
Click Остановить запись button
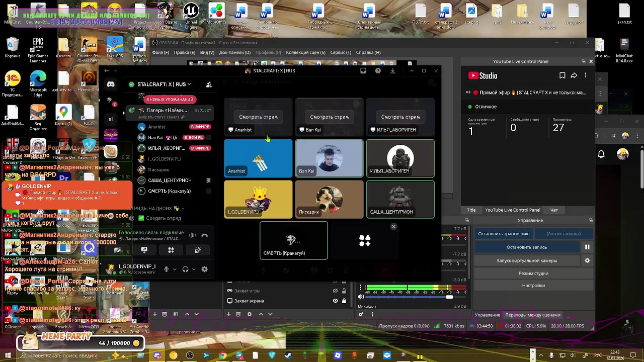coord(527,247)
